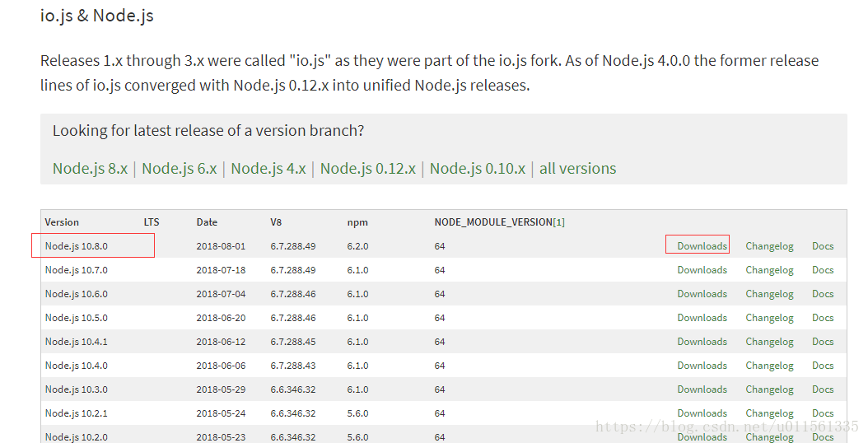Click Downloads for Node.js 10.8.0

(702, 246)
